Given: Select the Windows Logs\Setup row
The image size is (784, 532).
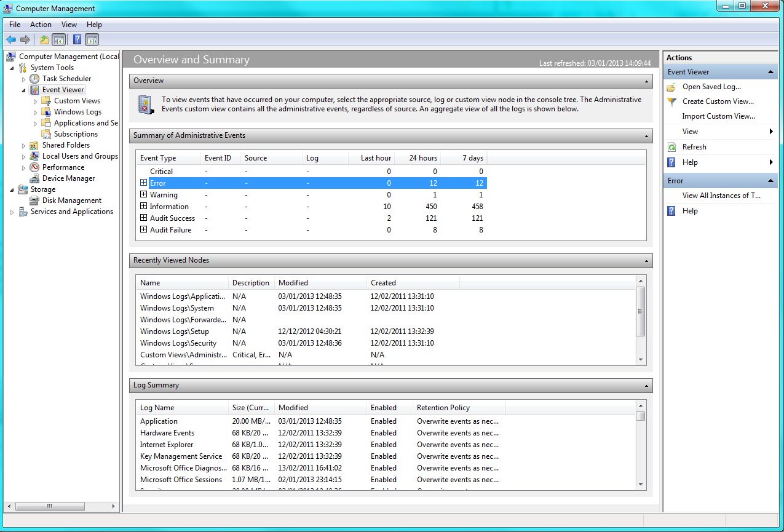Looking at the screenshot, I should (386, 332).
